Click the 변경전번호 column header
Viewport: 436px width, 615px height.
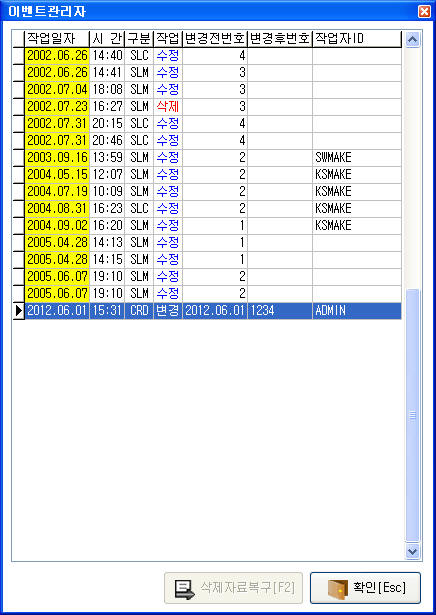pyautogui.click(x=215, y=39)
